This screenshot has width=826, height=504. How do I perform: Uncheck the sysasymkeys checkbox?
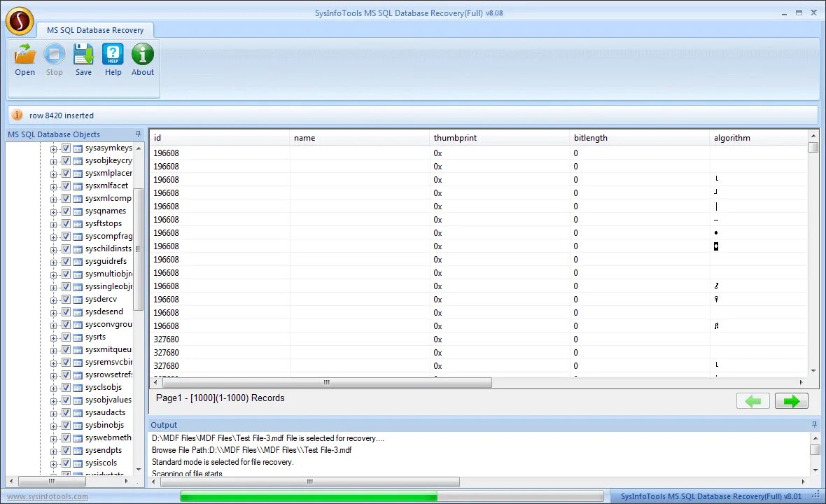point(65,148)
